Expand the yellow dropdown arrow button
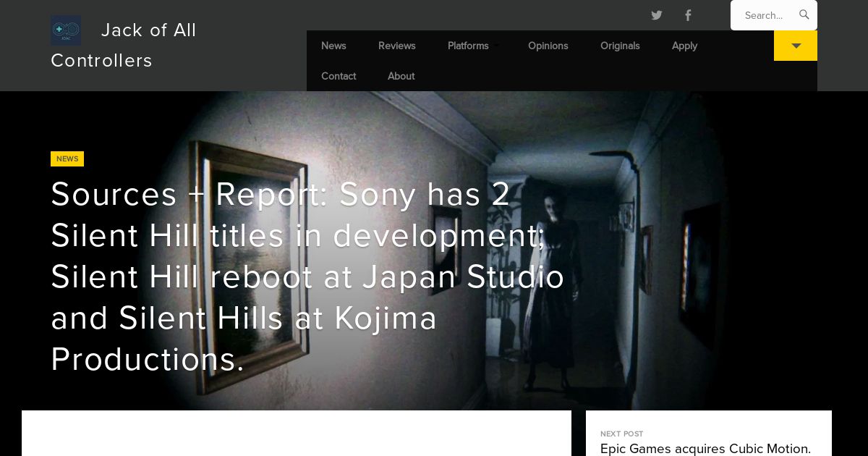 (796, 46)
